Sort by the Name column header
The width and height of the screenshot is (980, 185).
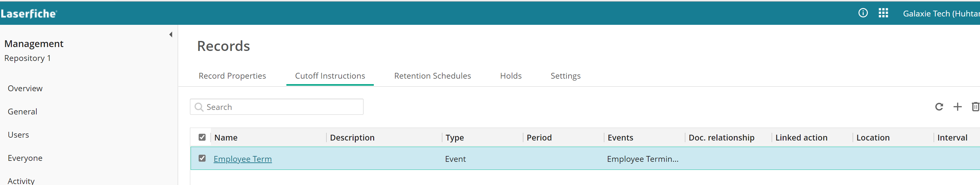(226, 138)
